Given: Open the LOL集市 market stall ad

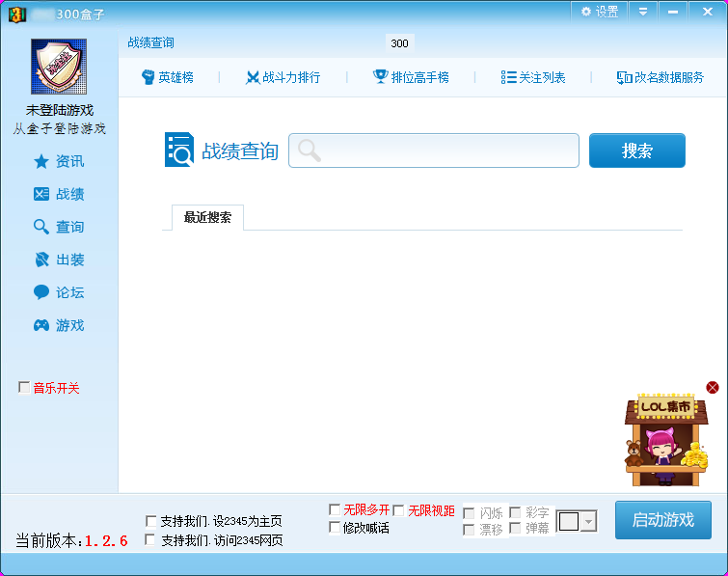Looking at the screenshot, I should click(x=666, y=440).
